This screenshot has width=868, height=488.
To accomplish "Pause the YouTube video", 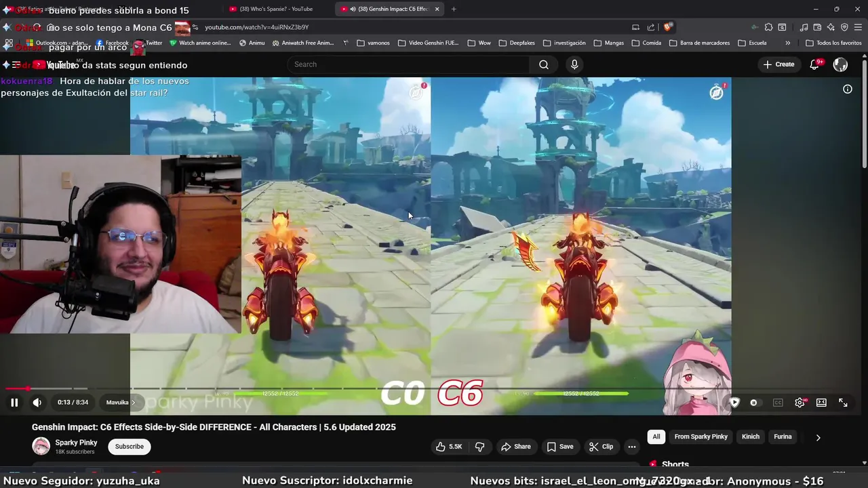I will [x=14, y=403].
